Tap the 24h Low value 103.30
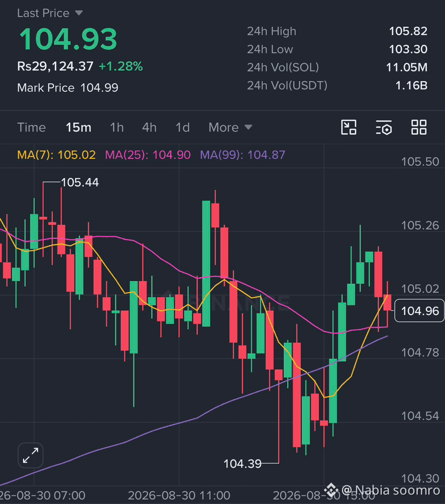The image size is (445, 504). point(408,49)
